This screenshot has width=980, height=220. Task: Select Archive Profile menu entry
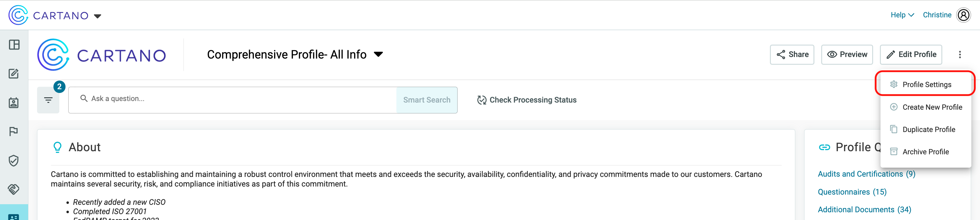click(x=925, y=152)
